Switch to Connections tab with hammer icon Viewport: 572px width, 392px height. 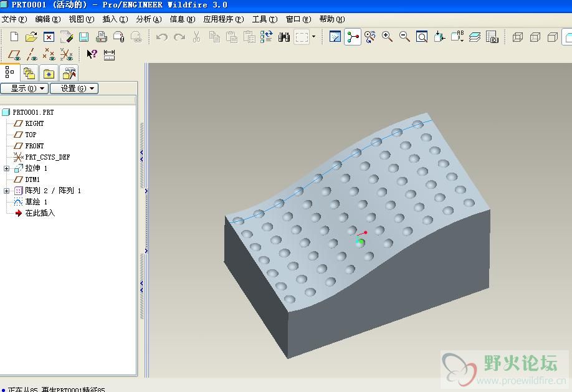(69, 74)
